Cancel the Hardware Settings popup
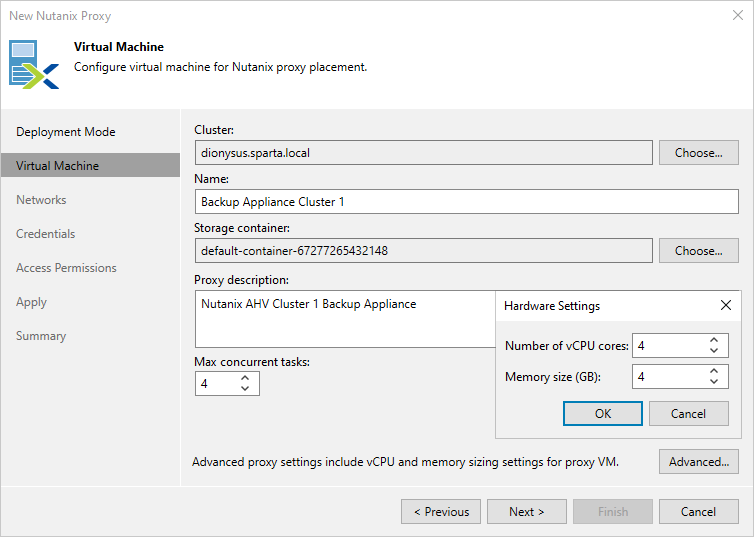754x537 pixels. (x=688, y=413)
